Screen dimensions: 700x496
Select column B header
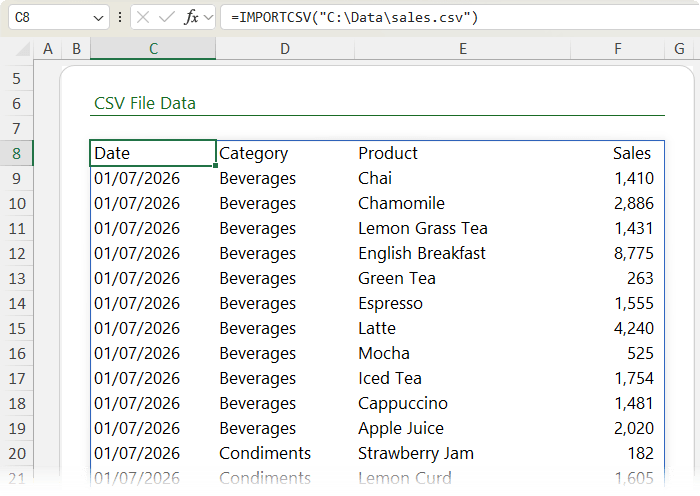(76, 49)
